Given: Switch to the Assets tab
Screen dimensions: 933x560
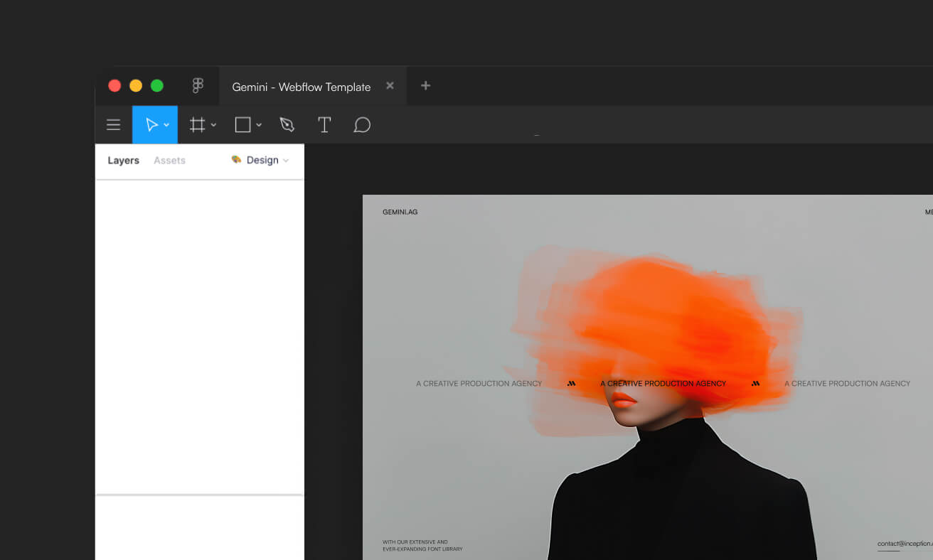Looking at the screenshot, I should click(x=169, y=161).
